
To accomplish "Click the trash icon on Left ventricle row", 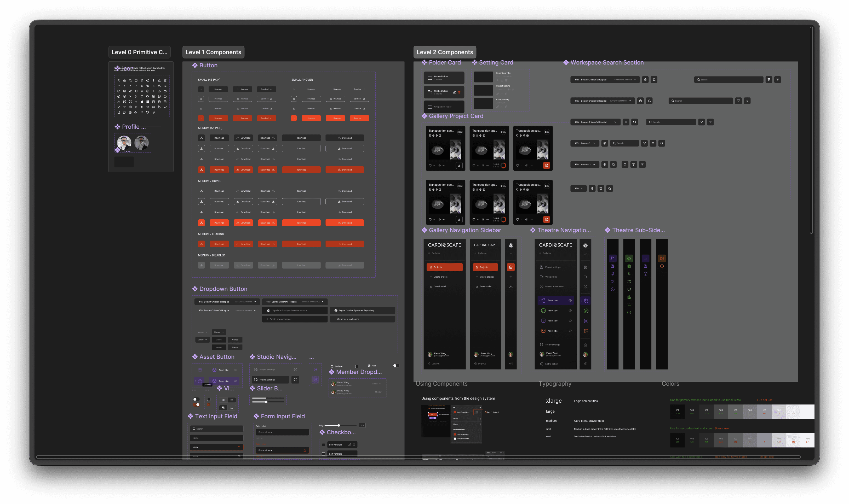I will [354, 444].
